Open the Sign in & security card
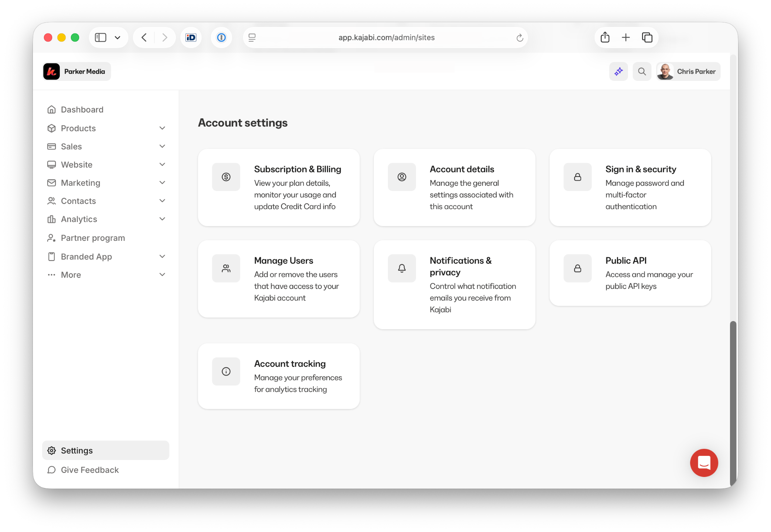 (x=630, y=187)
